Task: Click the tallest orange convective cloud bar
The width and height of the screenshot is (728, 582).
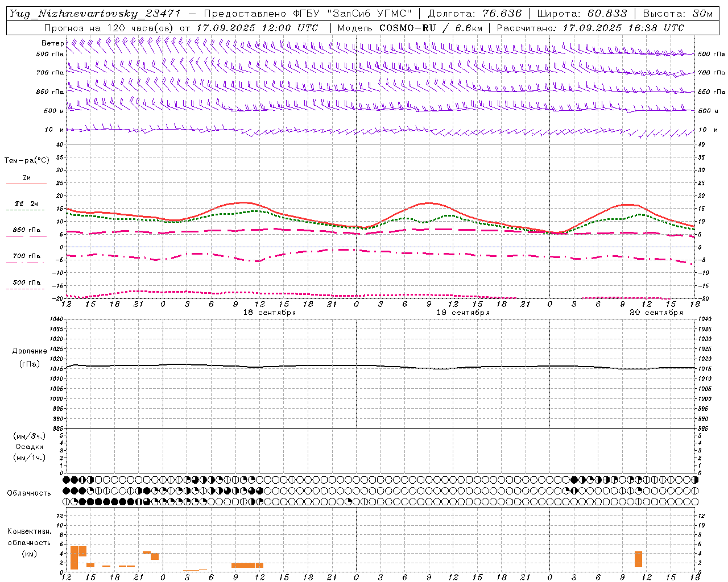Action: (x=74, y=558)
